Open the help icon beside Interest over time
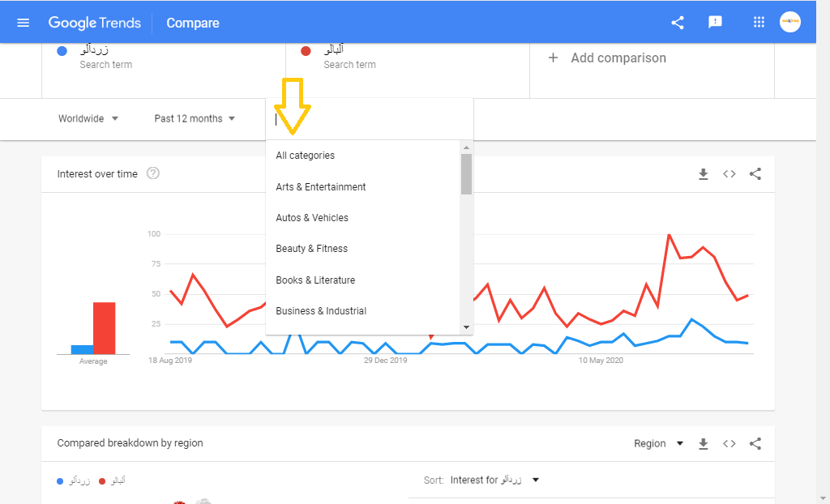Image resolution: width=830 pixels, height=504 pixels. pyautogui.click(x=153, y=173)
